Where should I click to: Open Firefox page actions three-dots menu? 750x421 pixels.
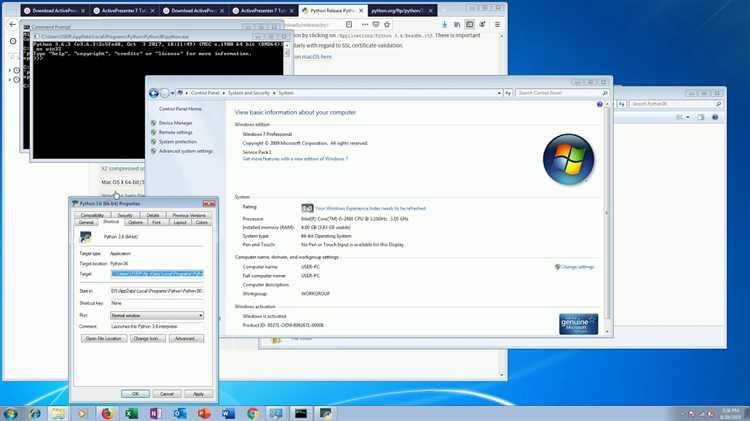point(365,24)
